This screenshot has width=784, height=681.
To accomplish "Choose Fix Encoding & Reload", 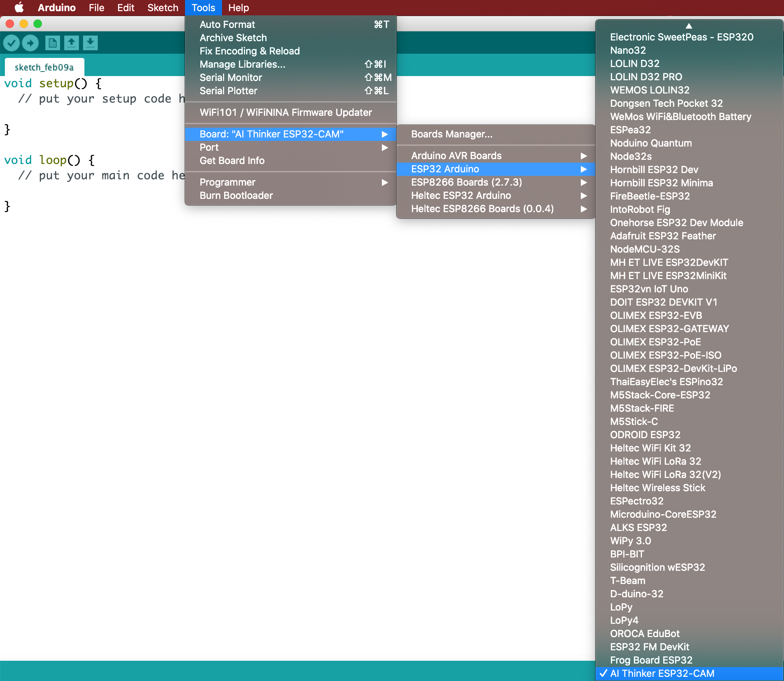I will click(290, 51).
